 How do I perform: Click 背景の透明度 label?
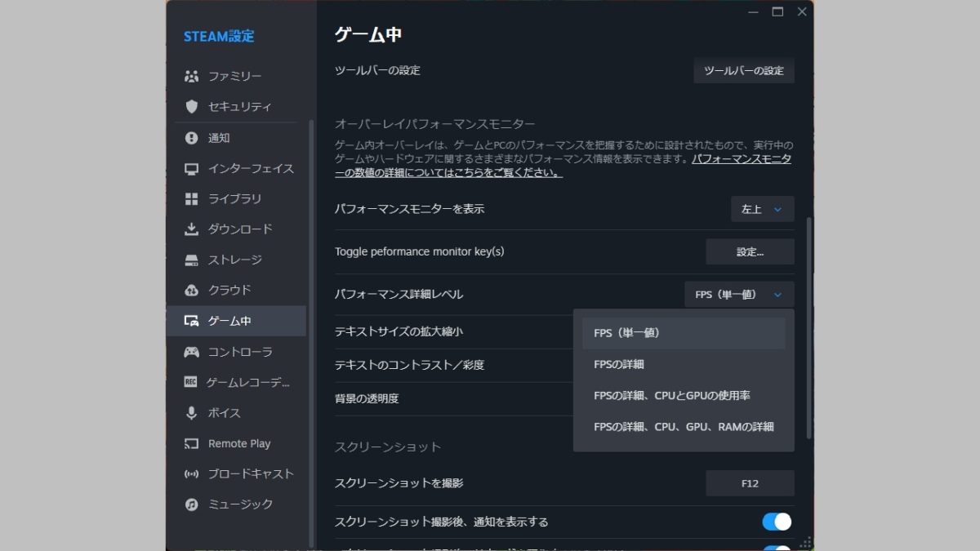[367, 398]
